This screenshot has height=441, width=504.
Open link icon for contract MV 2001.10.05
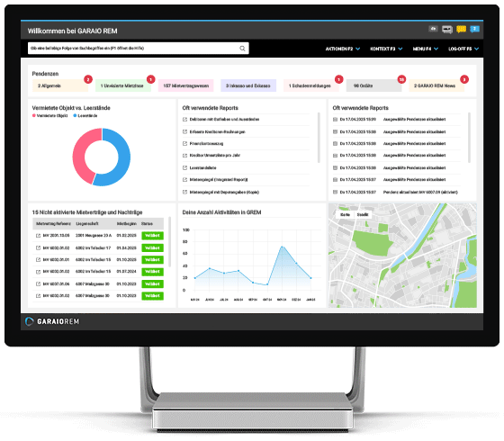click(x=38, y=236)
